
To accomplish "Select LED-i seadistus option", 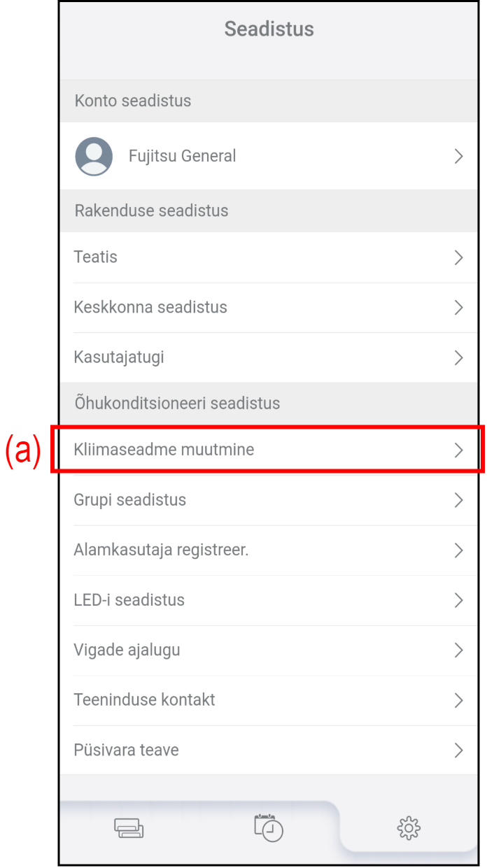I will click(129, 600).
